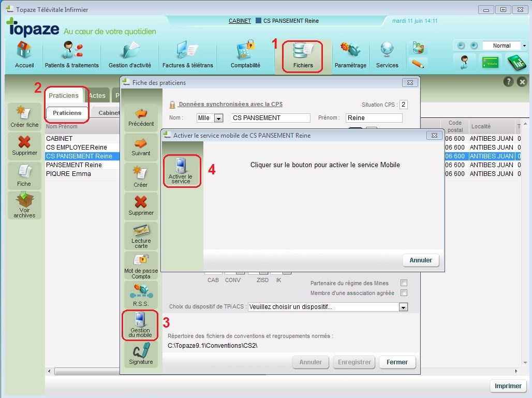Select CS EMPLOYEE Reine row
Screen dimensions: 532x398
(82, 148)
